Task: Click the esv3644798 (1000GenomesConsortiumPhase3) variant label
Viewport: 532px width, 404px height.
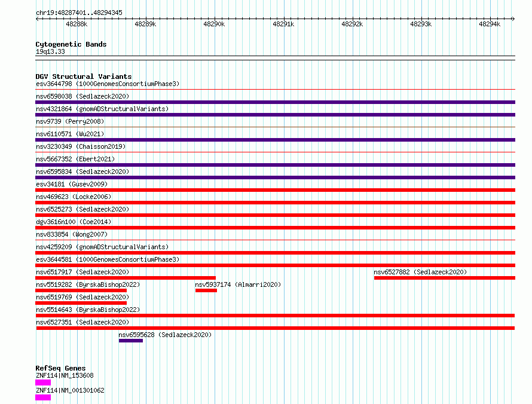Action: click(108, 84)
